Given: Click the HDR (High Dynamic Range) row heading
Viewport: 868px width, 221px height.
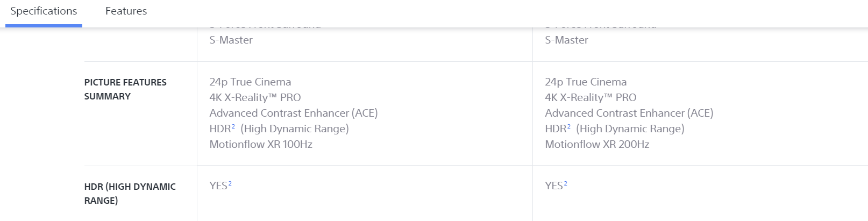Looking at the screenshot, I should pyautogui.click(x=130, y=194).
